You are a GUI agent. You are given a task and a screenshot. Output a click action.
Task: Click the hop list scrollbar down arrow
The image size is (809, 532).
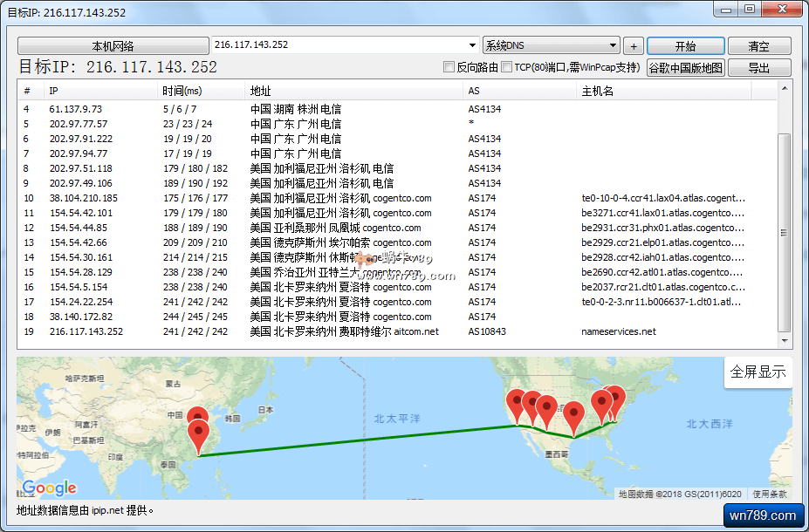coord(785,340)
